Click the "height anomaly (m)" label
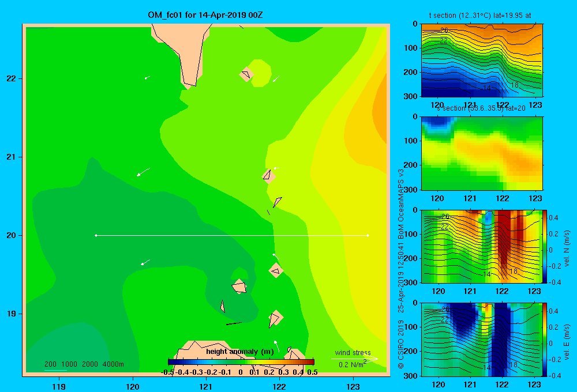This screenshot has width=577, height=392. point(240,352)
